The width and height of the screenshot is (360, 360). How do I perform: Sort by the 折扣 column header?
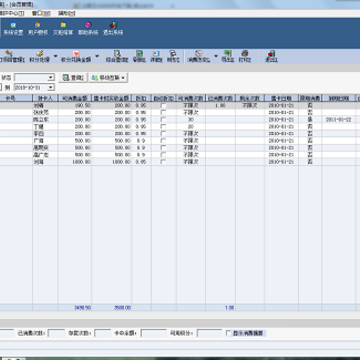pos(141,98)
